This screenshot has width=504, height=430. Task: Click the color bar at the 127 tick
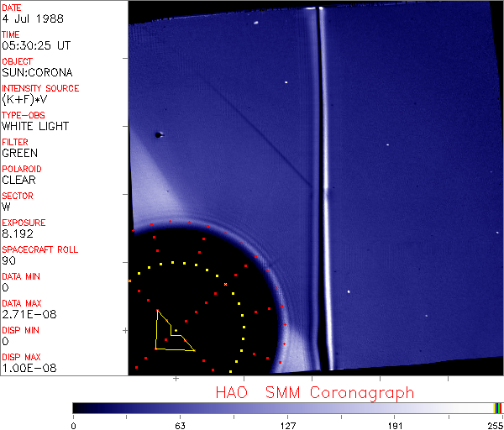pyautogui.click(x=287, y=407)
